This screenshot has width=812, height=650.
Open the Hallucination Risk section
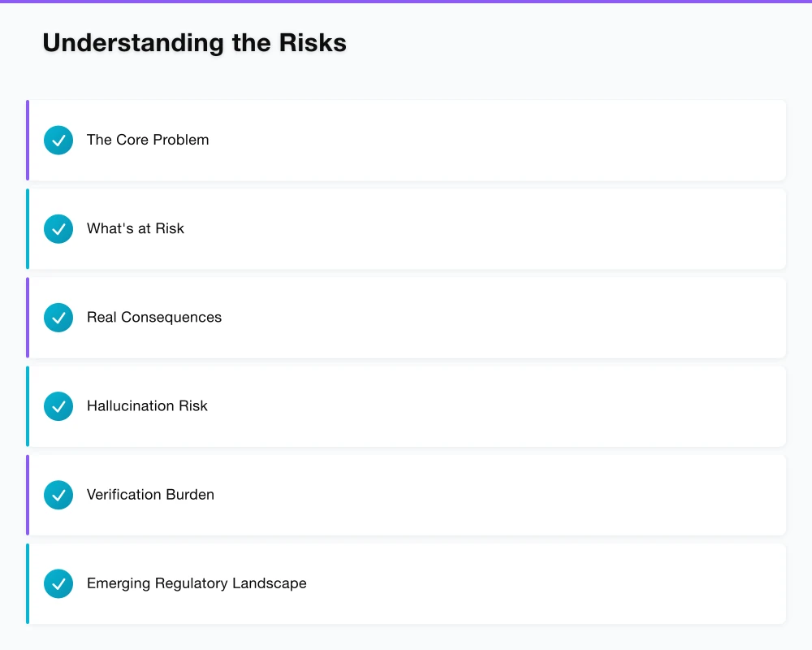tap(406, 406)
